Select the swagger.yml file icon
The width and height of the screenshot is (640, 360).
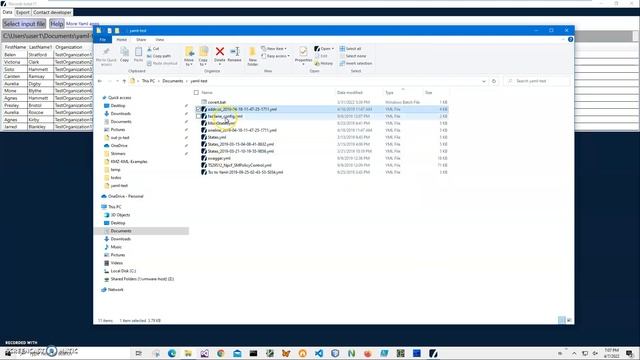click(x=204, y=158)
